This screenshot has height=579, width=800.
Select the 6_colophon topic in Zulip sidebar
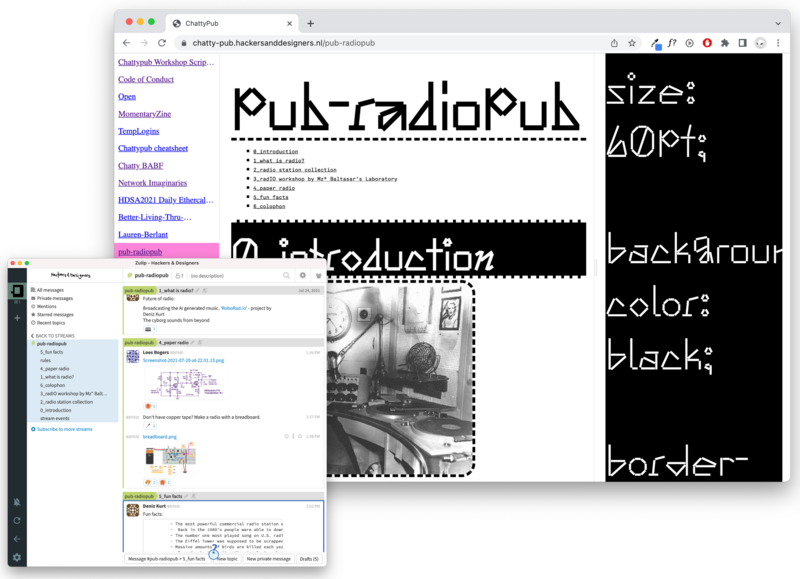click(x=53, y=385)
